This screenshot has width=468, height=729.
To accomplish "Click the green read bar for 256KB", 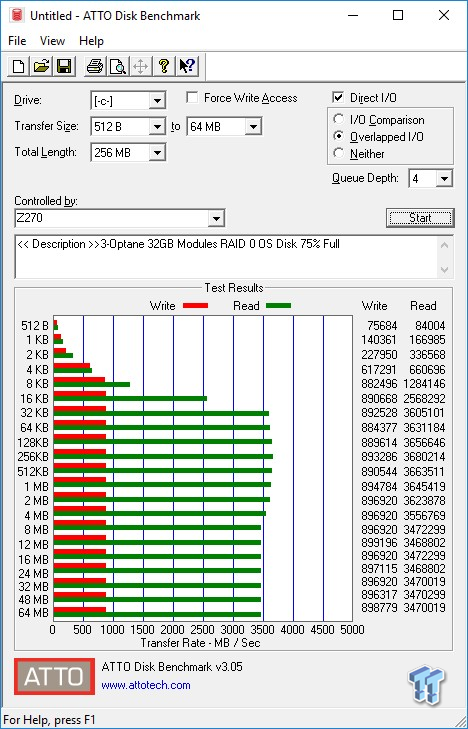I will (163, 457).
